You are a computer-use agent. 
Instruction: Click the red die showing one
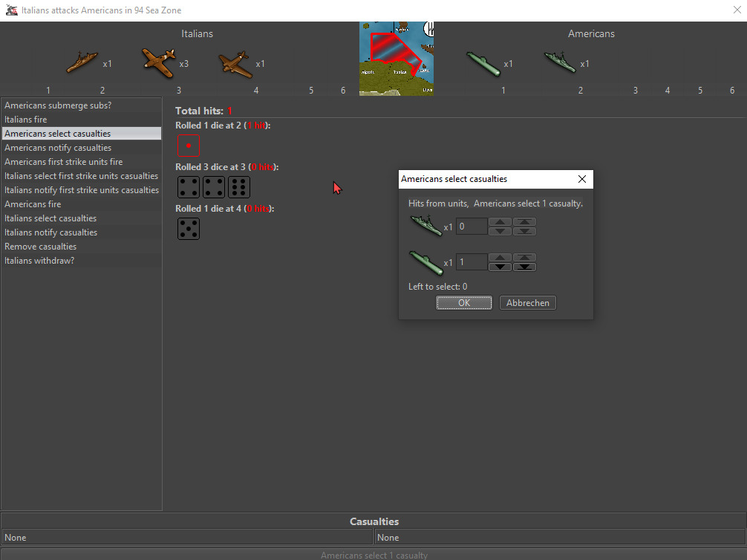pyautogui.click(x=189, y=146)
